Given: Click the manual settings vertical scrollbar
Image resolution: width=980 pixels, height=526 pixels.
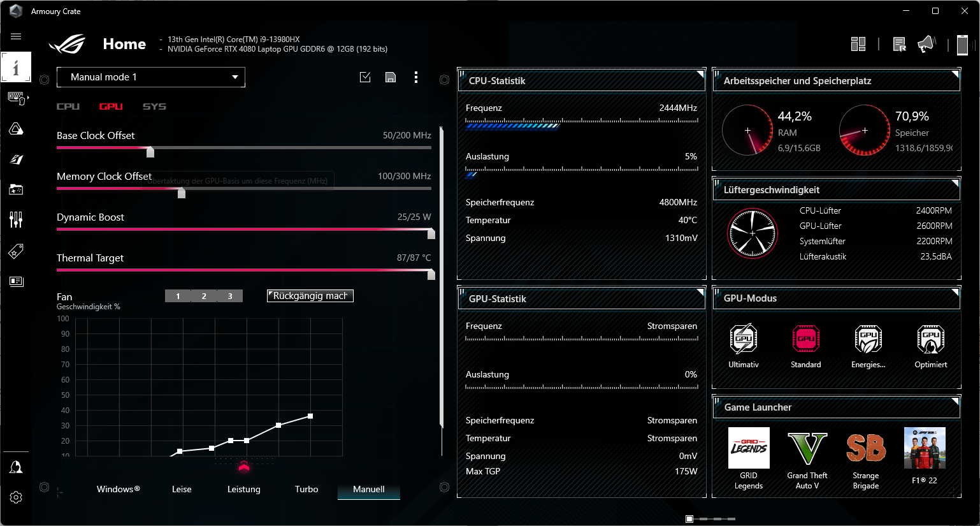Looking at the screenshot, I should coord(442,277).
